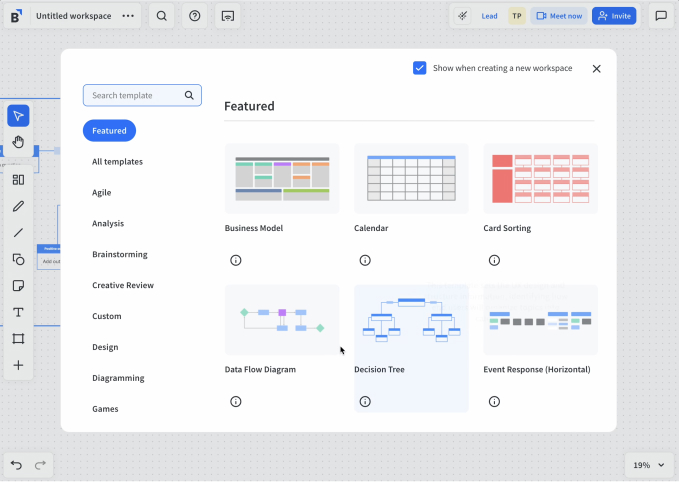
Task: Click the Search template input field
Action: tap(135, 96)
